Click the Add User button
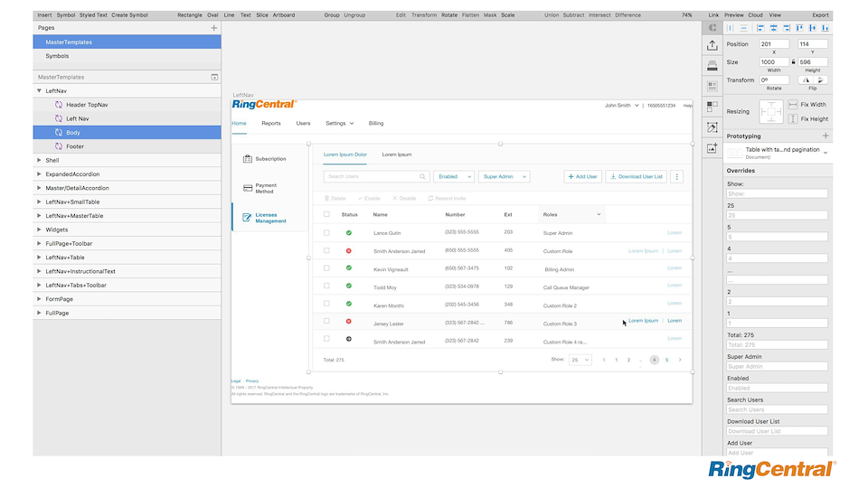Viewport: 868px width, 488px height. coord(582,177)
